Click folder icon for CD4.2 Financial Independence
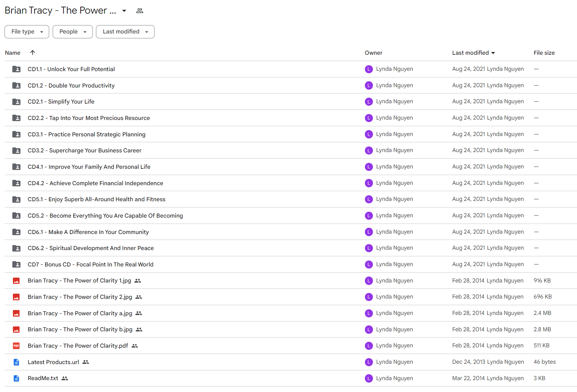Viewport: 577px width, 392px height. [16, 183]
